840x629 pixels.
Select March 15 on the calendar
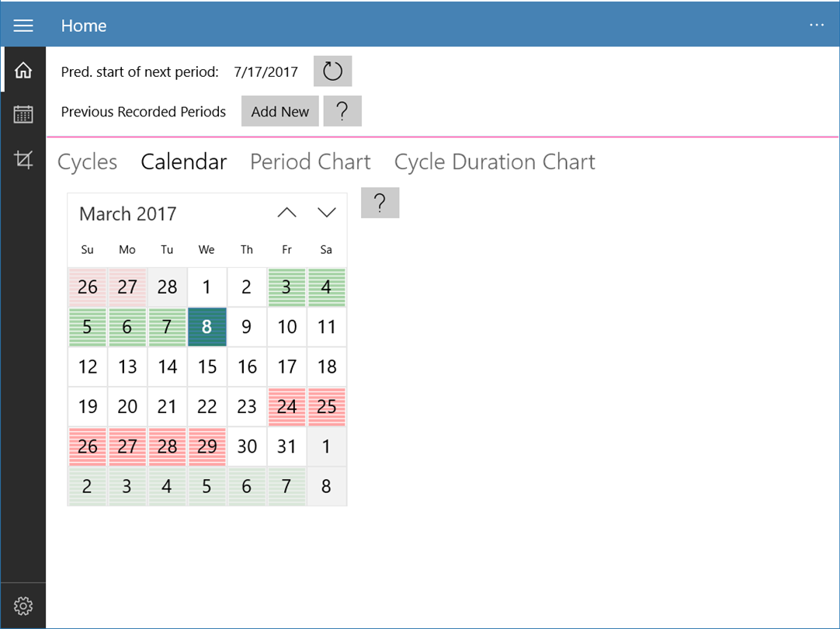tap(207, 367)
